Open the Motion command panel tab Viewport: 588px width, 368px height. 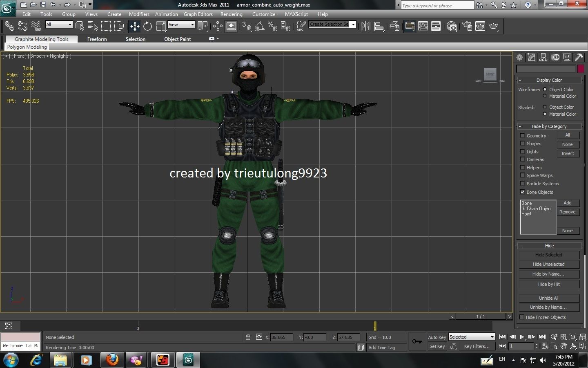point(555,58)
